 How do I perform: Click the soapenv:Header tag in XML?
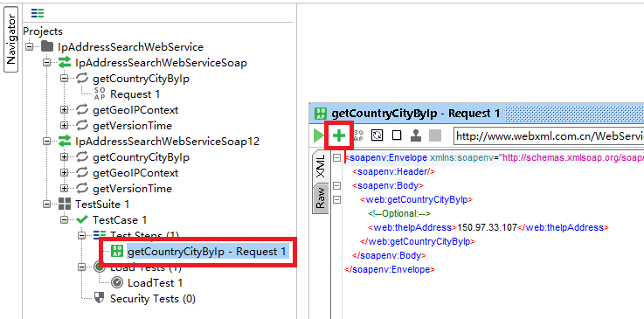pyautogui.click(x=393, y=171)
